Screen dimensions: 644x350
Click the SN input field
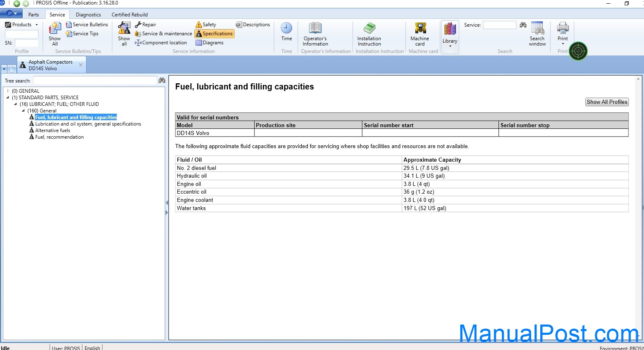click(x=27, y=43)
